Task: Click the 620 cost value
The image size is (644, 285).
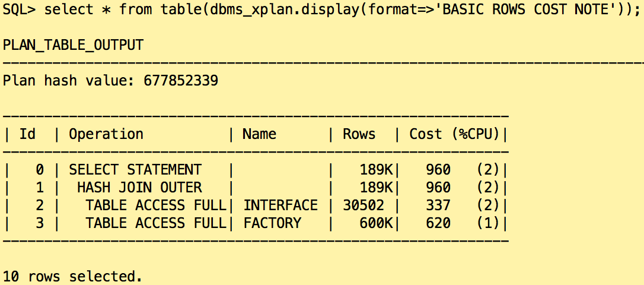Action: tap(438, 223)
